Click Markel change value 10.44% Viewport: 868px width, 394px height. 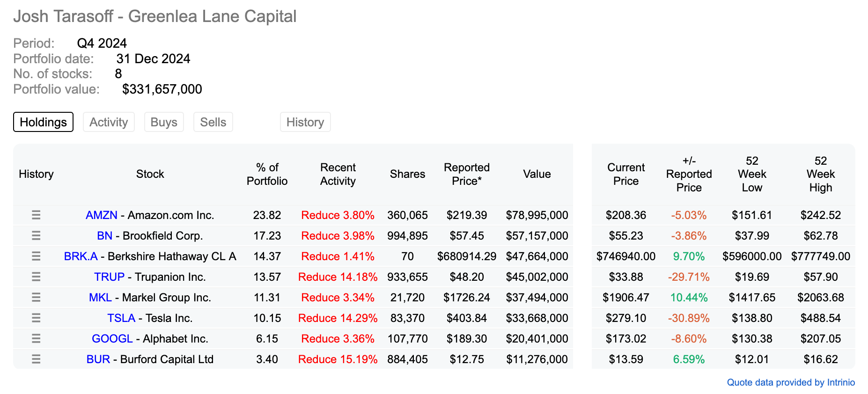689,298
